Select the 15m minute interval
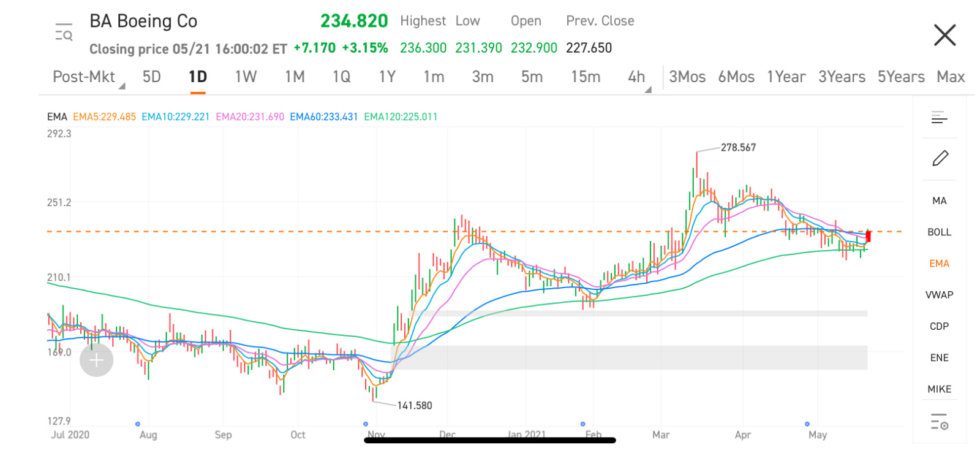Screen dimensions: 980x453 (x=586, y=77)
